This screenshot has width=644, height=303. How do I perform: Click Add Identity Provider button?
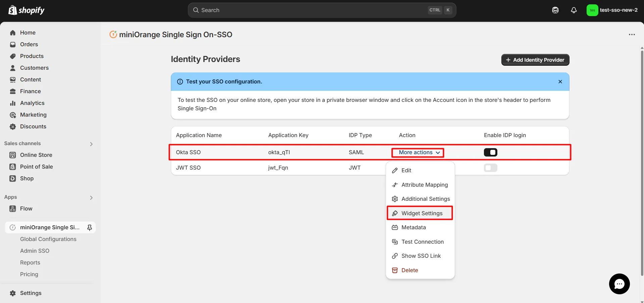coord(535,60)
